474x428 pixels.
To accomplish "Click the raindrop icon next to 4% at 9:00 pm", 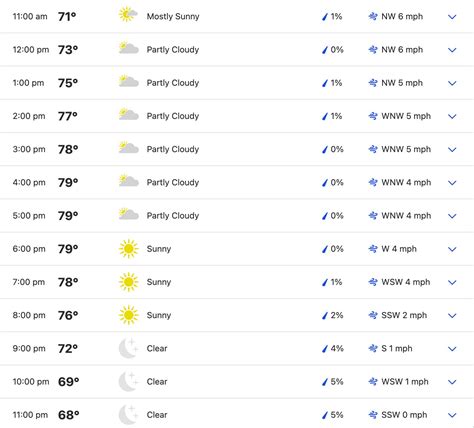I will pyautogui.click(x=325, y=349).
